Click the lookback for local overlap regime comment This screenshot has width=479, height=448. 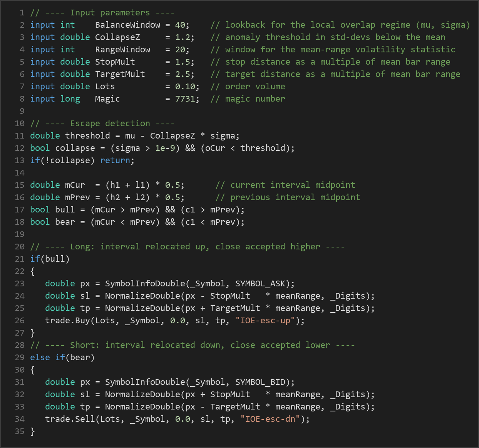340,25
